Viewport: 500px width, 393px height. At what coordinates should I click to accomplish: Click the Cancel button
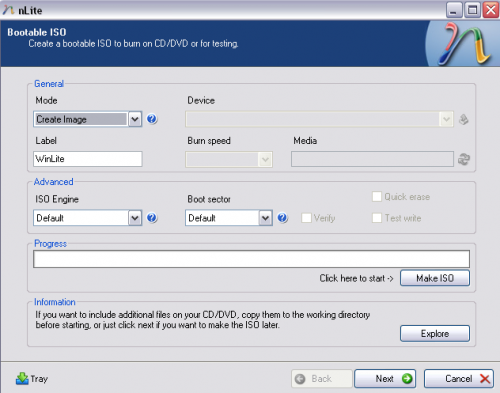pyautogui.click(x=459, y=379)
